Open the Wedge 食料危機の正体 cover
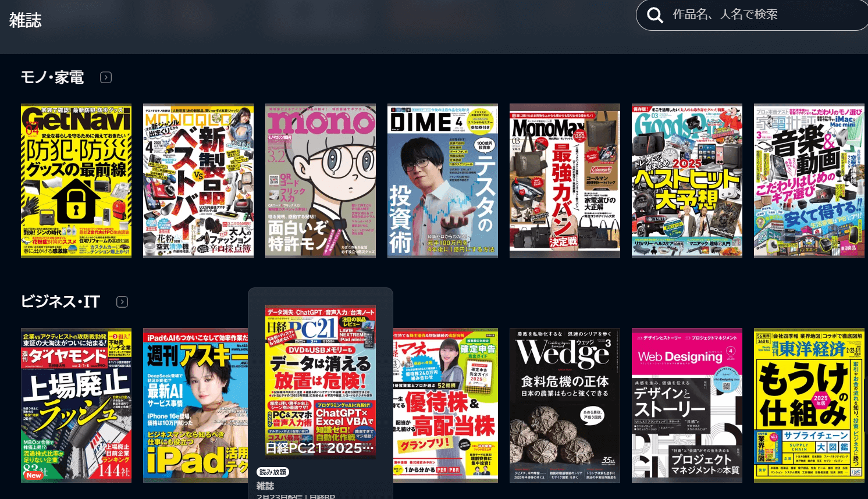The width and height of the screenshot is (868, 499). point(565,405)
